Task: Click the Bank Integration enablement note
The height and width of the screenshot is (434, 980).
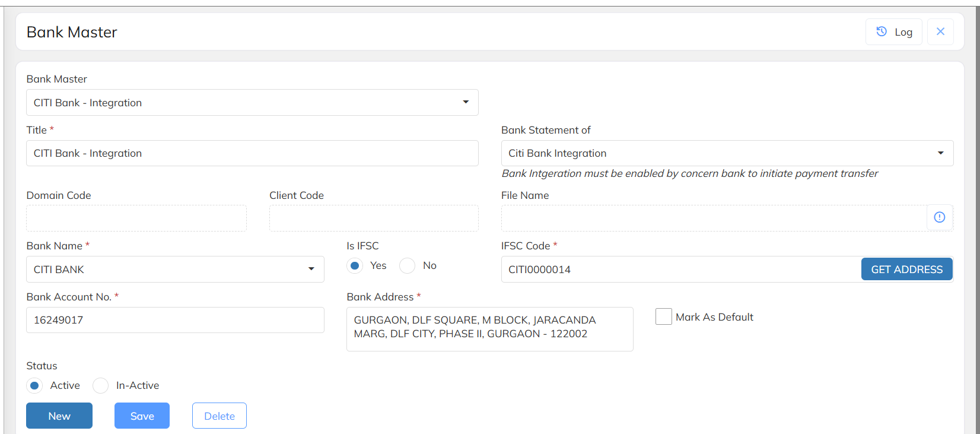Action: coord(690,173)
